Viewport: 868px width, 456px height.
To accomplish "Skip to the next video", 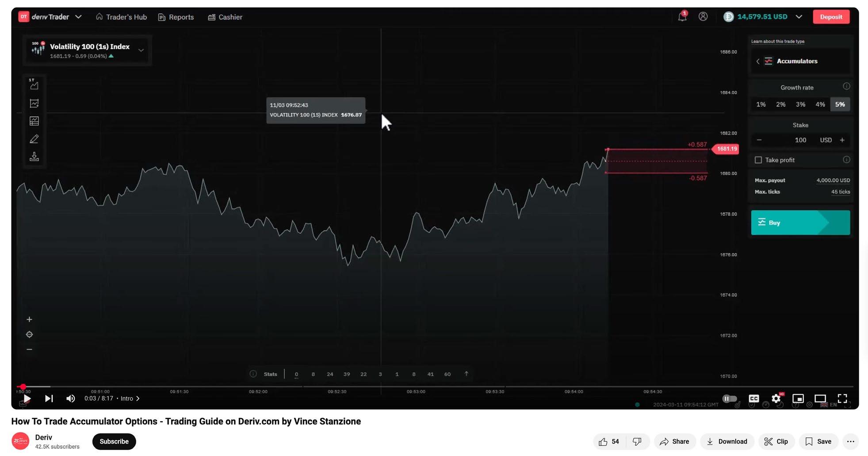I will click(x=49, y=399).
